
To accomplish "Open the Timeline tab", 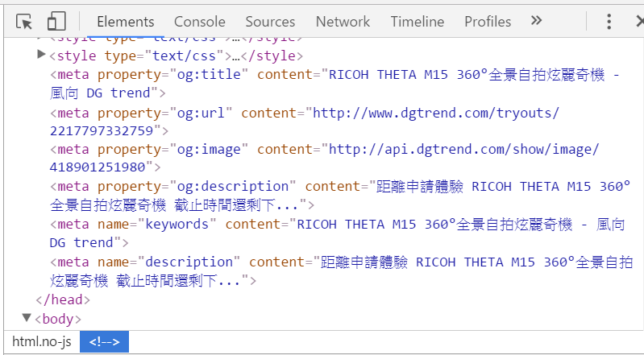I will [418, 22].
